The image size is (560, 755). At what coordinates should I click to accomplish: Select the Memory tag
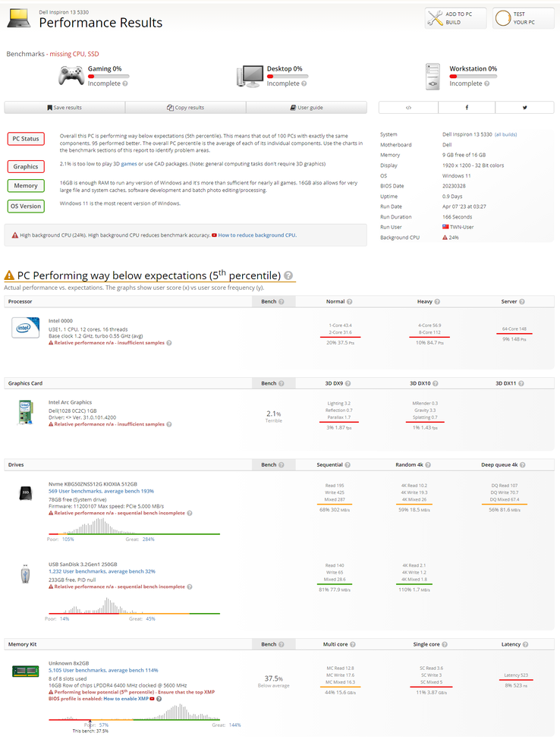pyautogui.click(x=26, y=186)
